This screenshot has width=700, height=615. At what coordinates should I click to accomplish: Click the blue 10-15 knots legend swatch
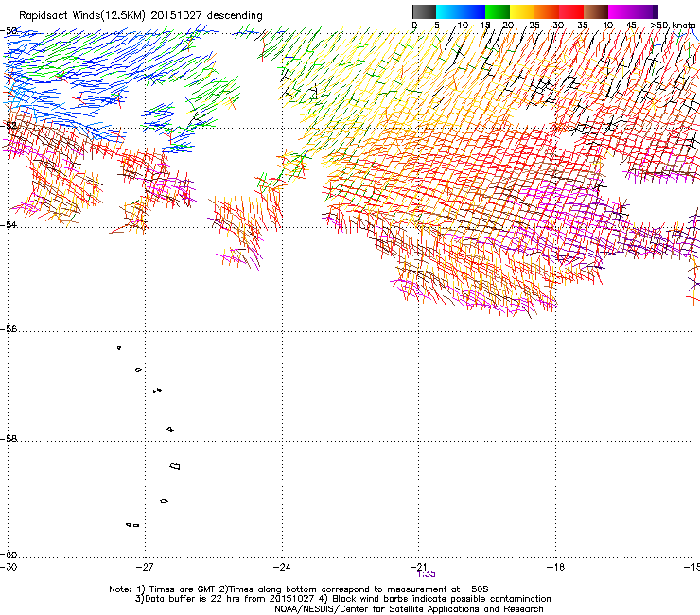pos(472,11)
